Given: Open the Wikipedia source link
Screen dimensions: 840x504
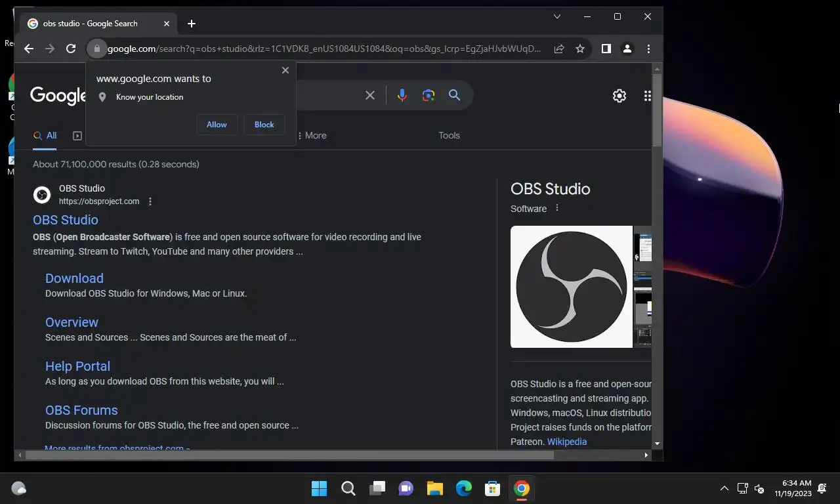Looking at the screenshot, I should 567,442.
